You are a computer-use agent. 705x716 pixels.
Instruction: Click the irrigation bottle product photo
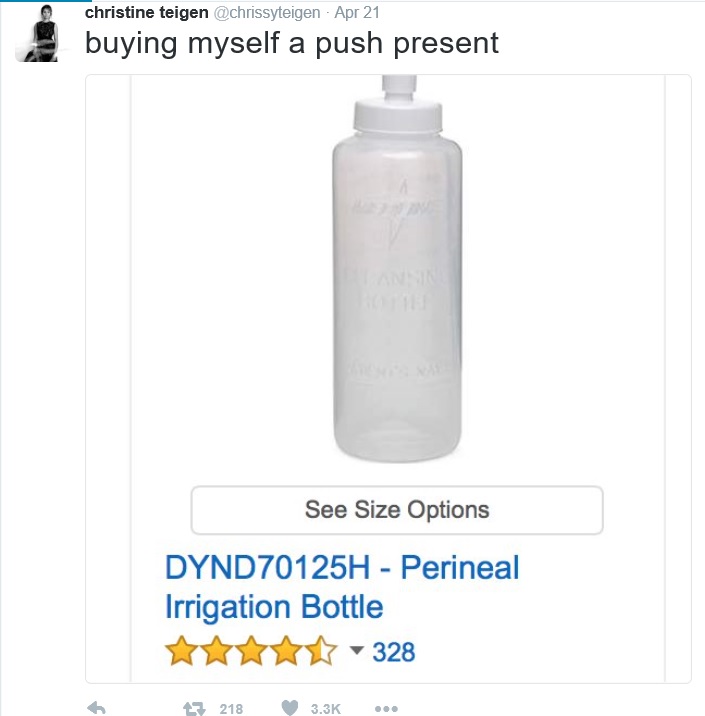pos(397,270)
